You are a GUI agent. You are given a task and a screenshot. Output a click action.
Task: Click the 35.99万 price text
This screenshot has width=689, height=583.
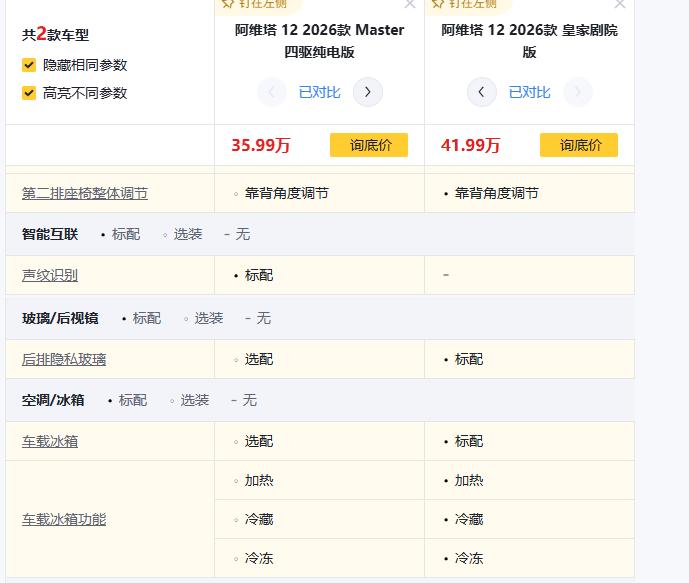coord(261,145)
